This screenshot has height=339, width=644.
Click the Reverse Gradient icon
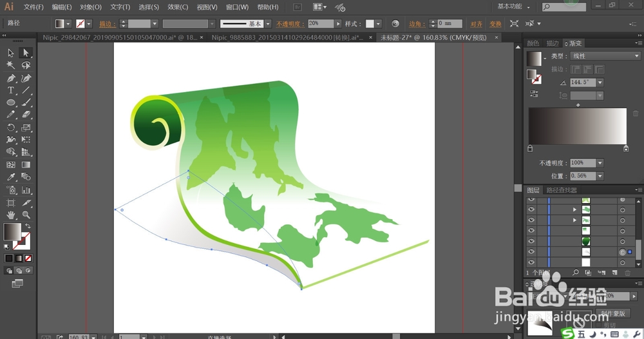tap(534, 94)
